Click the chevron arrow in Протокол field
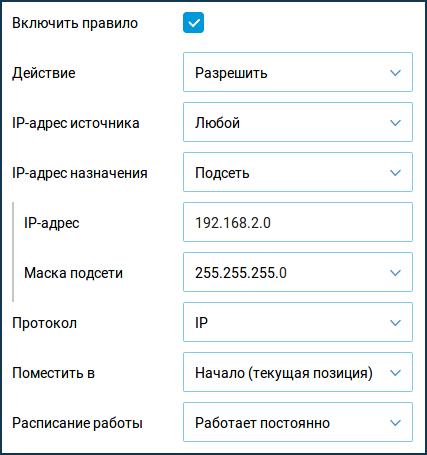This screenshot has width=427, height=455. pos(395,323)
